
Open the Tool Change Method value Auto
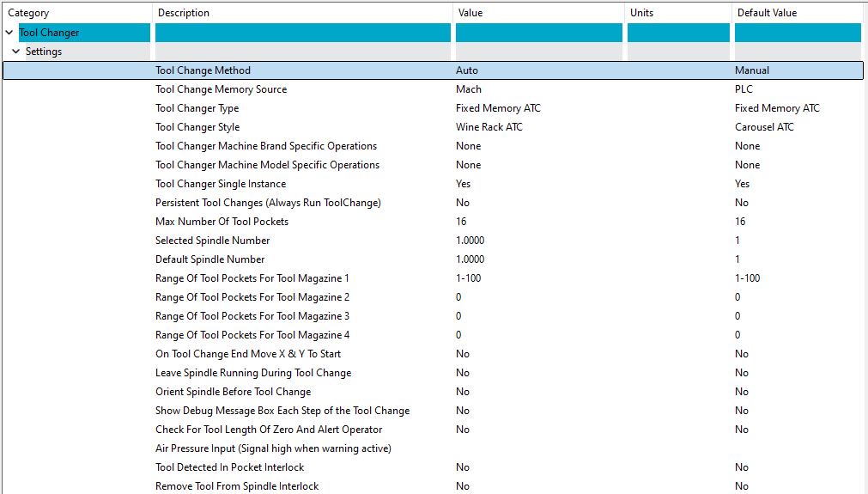(468, 70)
